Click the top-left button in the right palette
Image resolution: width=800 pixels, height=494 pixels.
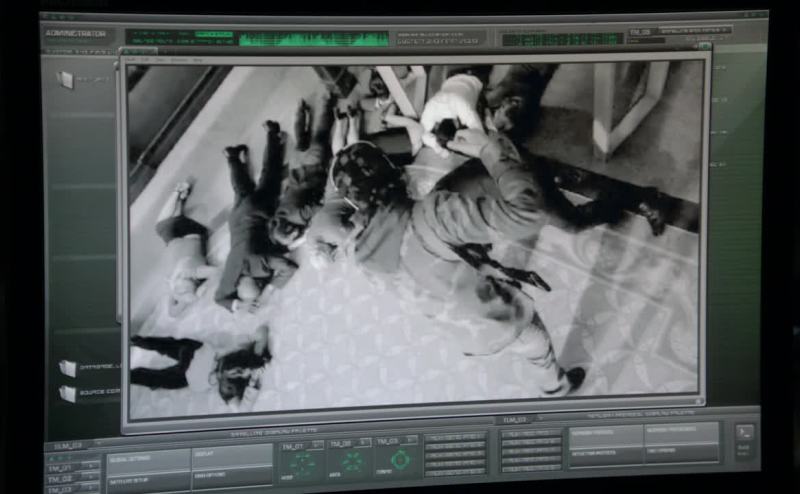[606, 433]
